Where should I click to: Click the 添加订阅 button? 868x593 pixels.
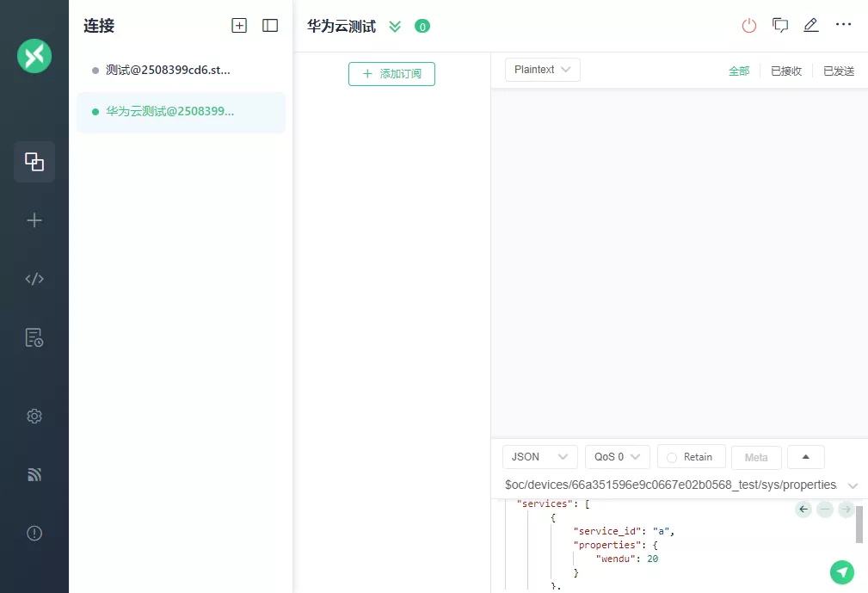tap(391, 74)
